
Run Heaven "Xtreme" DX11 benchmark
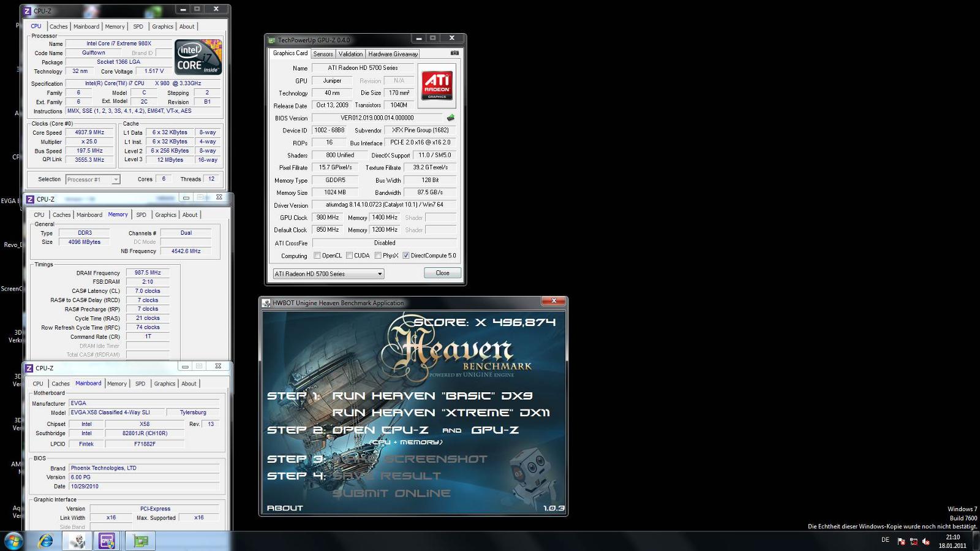[441, 413]
